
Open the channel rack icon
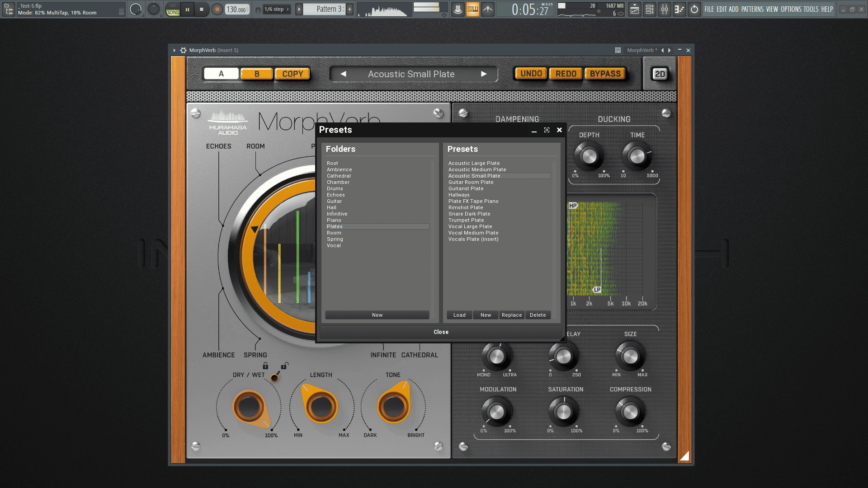pos(650,9)
